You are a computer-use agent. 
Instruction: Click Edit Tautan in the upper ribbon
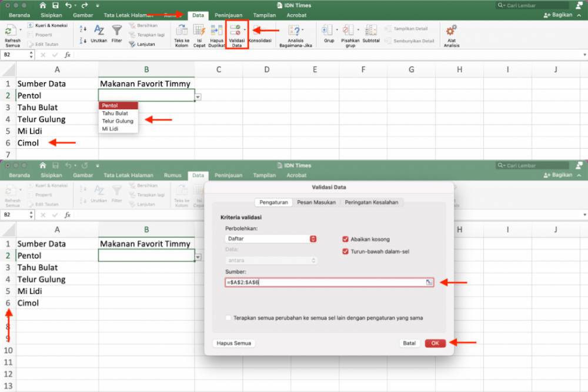pos(43,44)
